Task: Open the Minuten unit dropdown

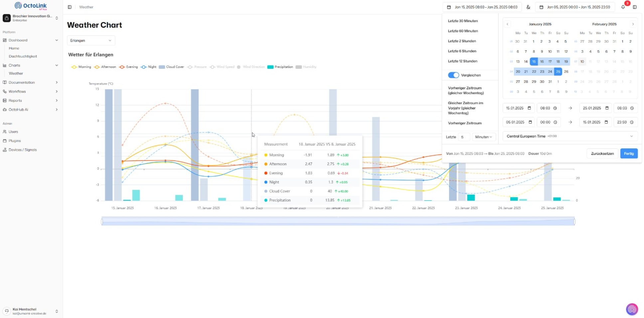Action: [484, 137]
